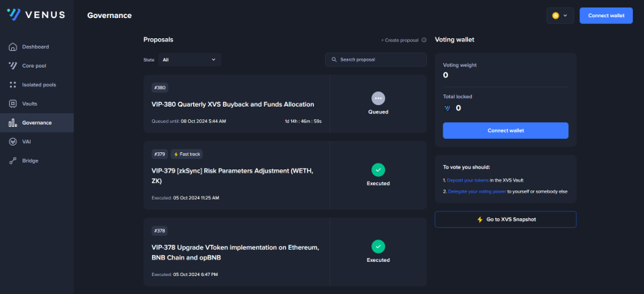This screenshot has width=644, height=294.
Task: Click the Venus logo icon
Action: tap(13, 14)
